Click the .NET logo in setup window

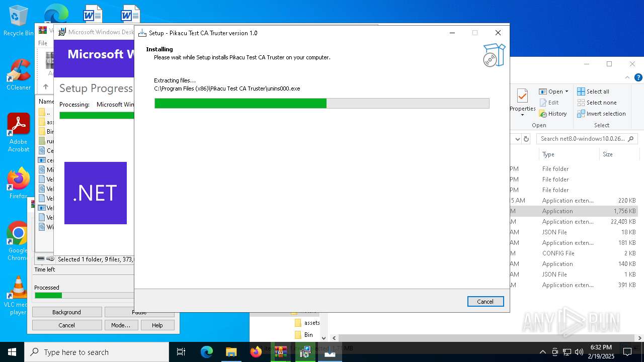tap(96, 193)
